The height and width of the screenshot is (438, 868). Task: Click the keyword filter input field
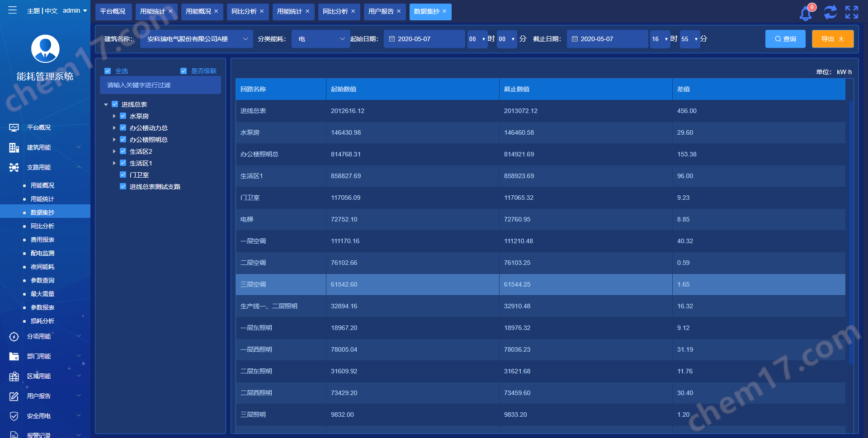pyautogui.click(x=160, y=85)
